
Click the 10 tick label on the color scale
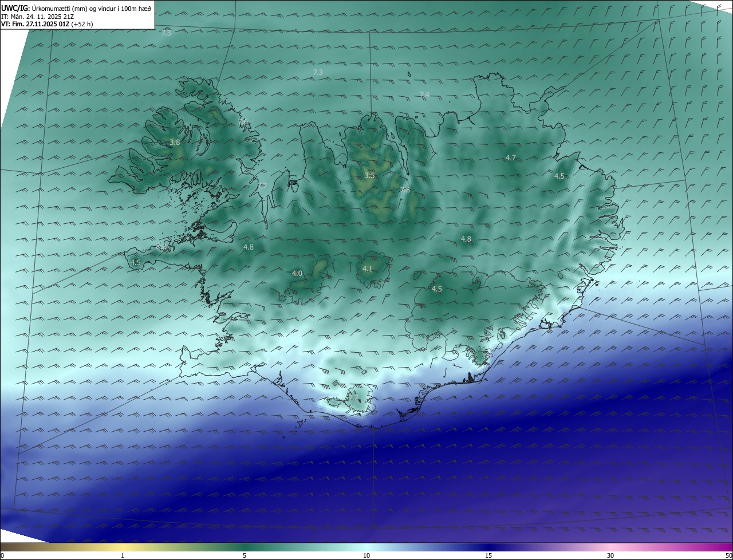(366, 555)
